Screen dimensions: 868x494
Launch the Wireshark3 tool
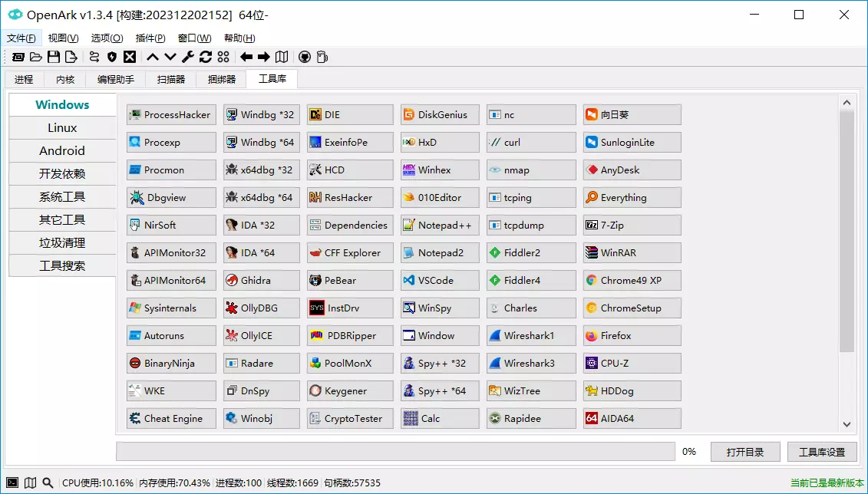(x=530, y=364)
